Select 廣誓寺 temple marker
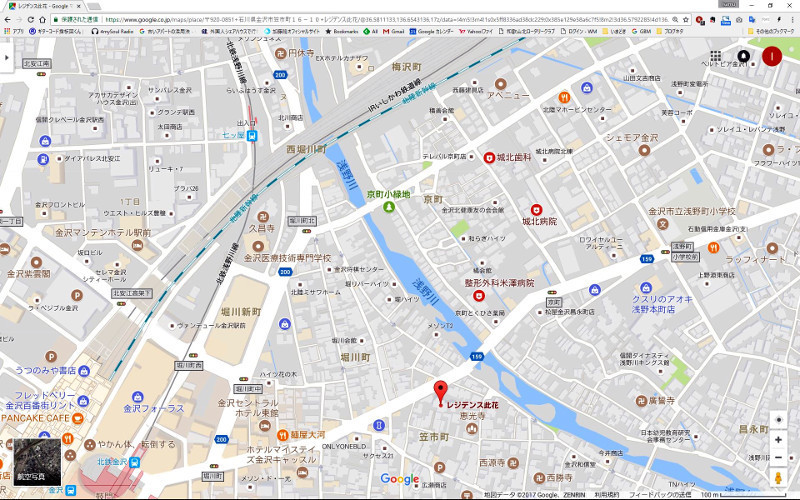 pos(642,401)
